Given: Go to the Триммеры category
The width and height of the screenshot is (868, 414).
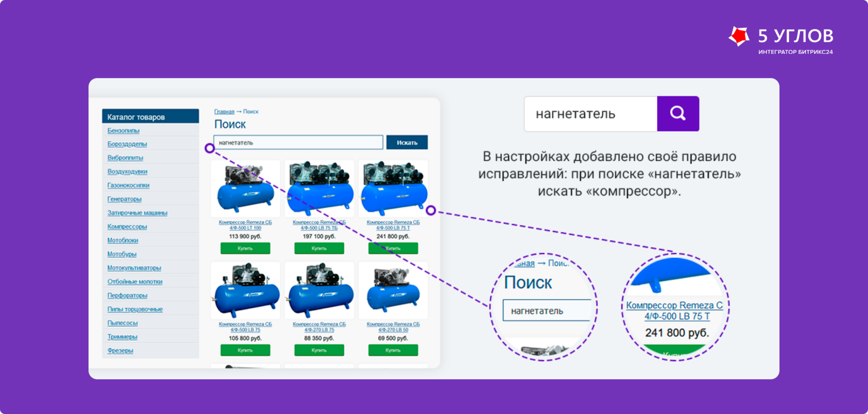Looking at the screenshot, I should click(x=122, y=337).
